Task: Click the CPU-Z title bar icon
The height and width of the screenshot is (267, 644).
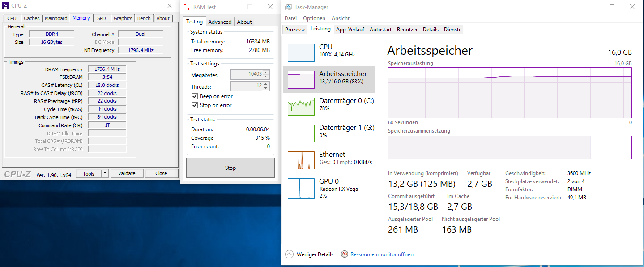Action: click(x=5, y=6)
